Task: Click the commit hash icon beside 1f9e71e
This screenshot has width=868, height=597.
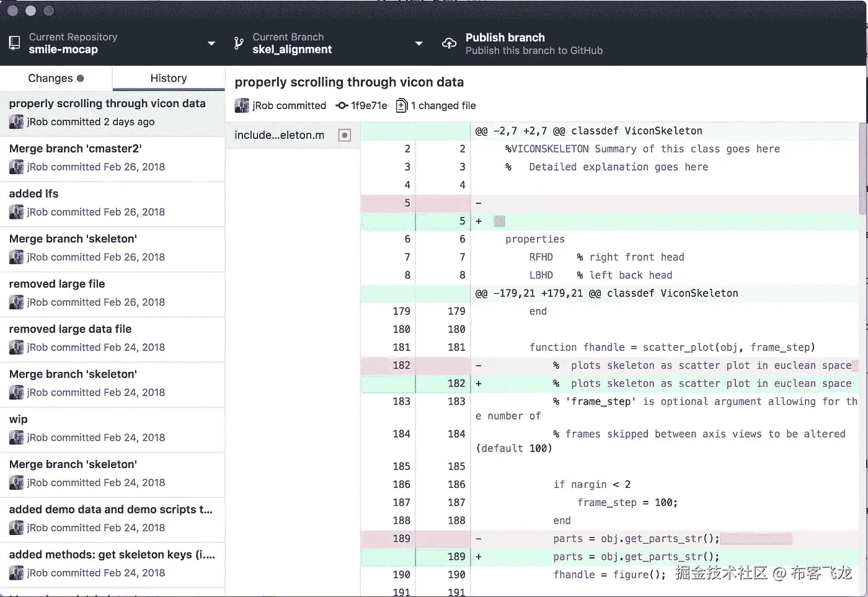Action: pyautogui.click(x=342, y=105)
